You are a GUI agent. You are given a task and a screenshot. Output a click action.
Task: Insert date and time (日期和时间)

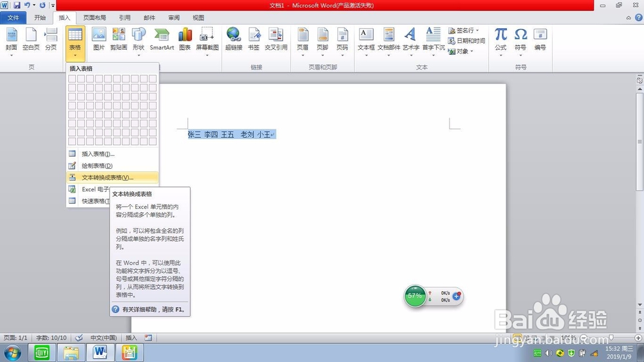coord(466,41)
